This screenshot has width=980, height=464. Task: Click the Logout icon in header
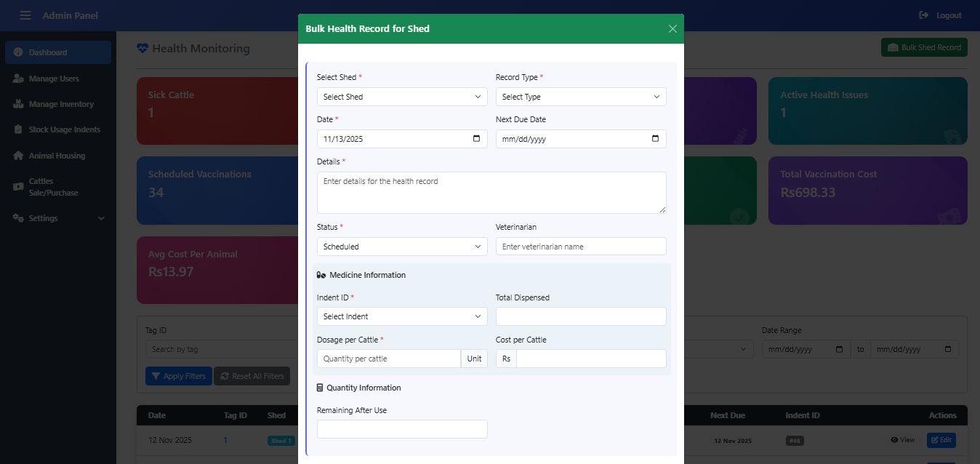(924, 15)
